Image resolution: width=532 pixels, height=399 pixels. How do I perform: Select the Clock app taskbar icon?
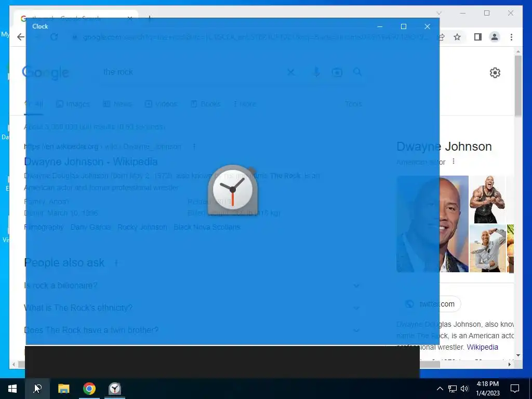pyautogui.click(x=115, y=389)
